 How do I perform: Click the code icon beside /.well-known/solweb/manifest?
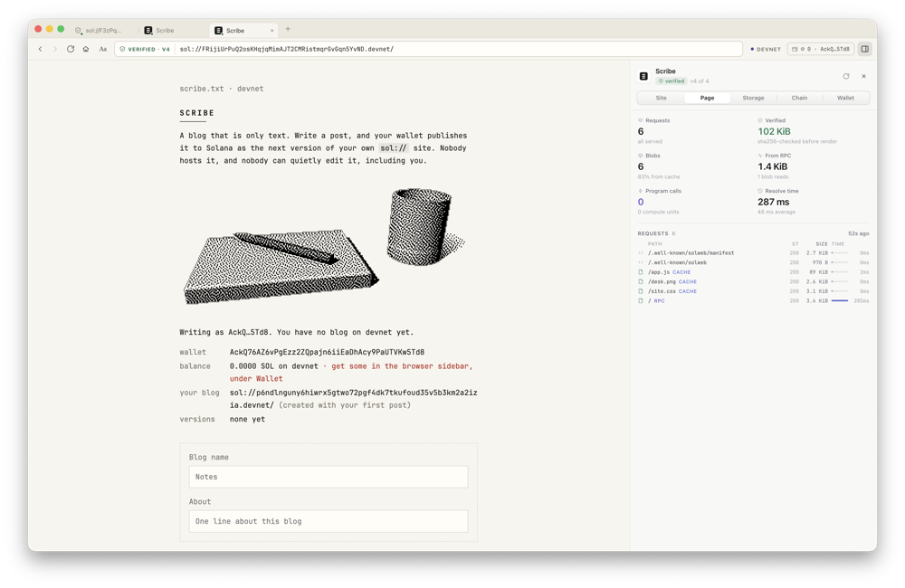[641, 252]
